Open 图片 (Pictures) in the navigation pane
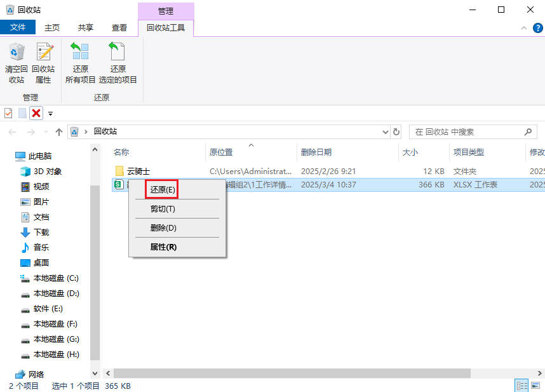The width and height of the screenshot is (545, 392). click(35, 202)
